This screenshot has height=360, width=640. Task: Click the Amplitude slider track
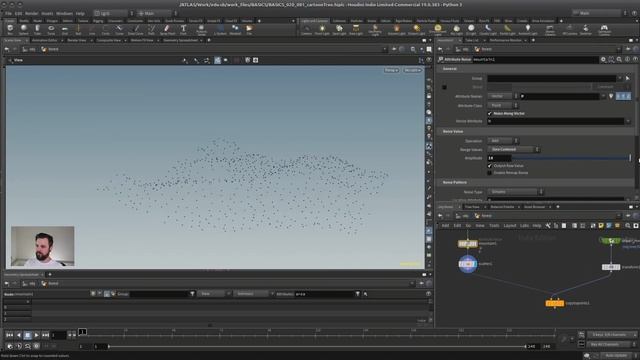coord(571,158)
